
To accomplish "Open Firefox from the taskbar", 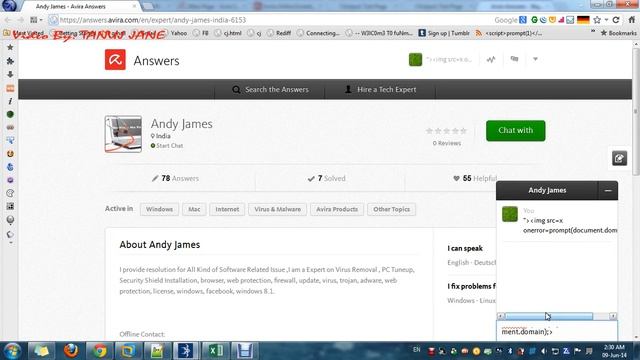I will point(71,351).
